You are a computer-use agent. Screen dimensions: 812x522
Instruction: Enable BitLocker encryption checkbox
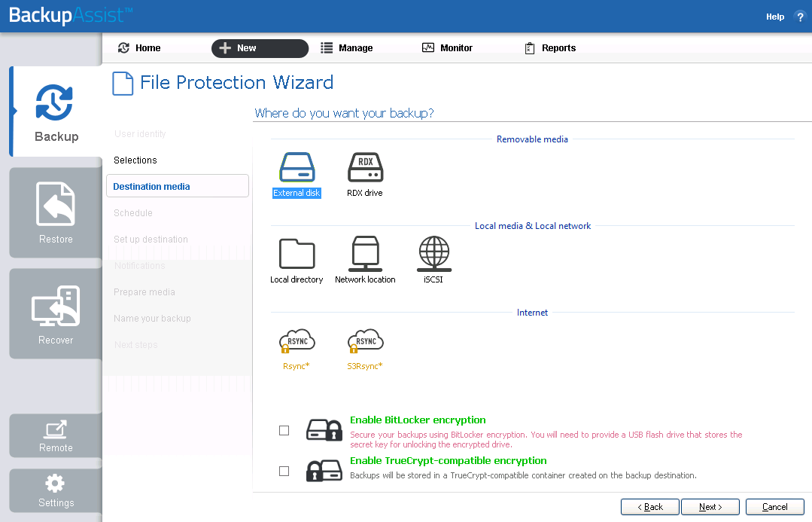pos(284,430)
